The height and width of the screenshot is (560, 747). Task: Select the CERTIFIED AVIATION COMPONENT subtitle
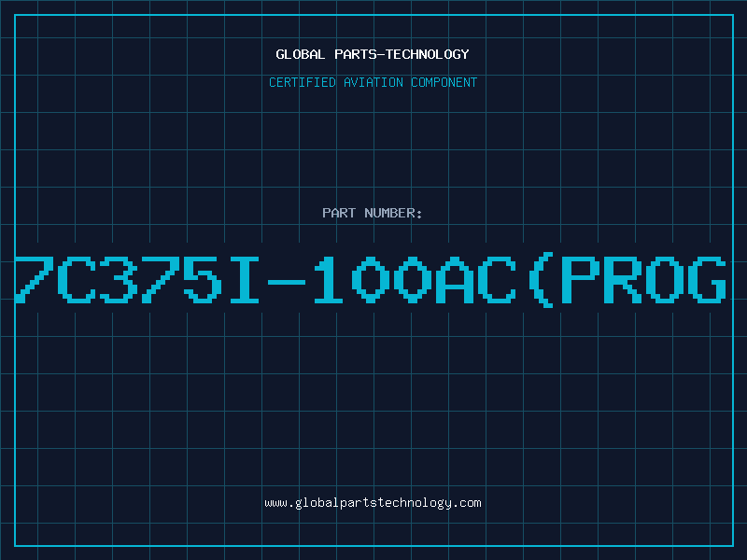click(373, 82)
